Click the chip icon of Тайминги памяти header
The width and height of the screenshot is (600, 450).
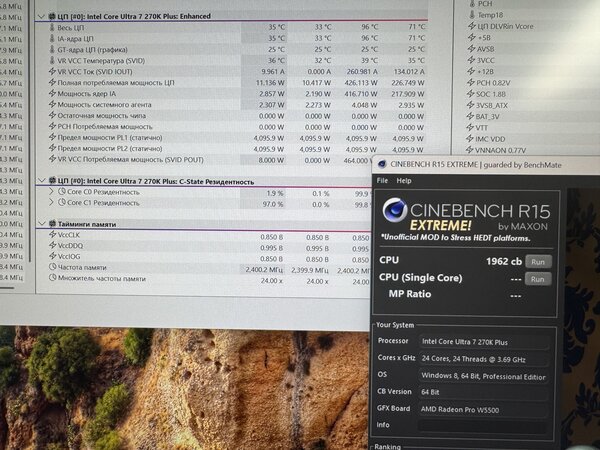pos(53,223)
